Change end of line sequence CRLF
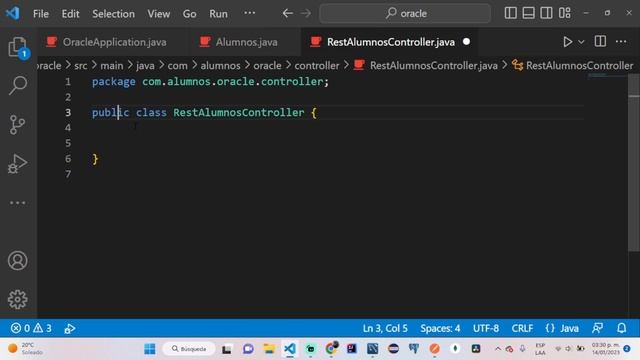640x360 pixels. [x=522, y=329]
